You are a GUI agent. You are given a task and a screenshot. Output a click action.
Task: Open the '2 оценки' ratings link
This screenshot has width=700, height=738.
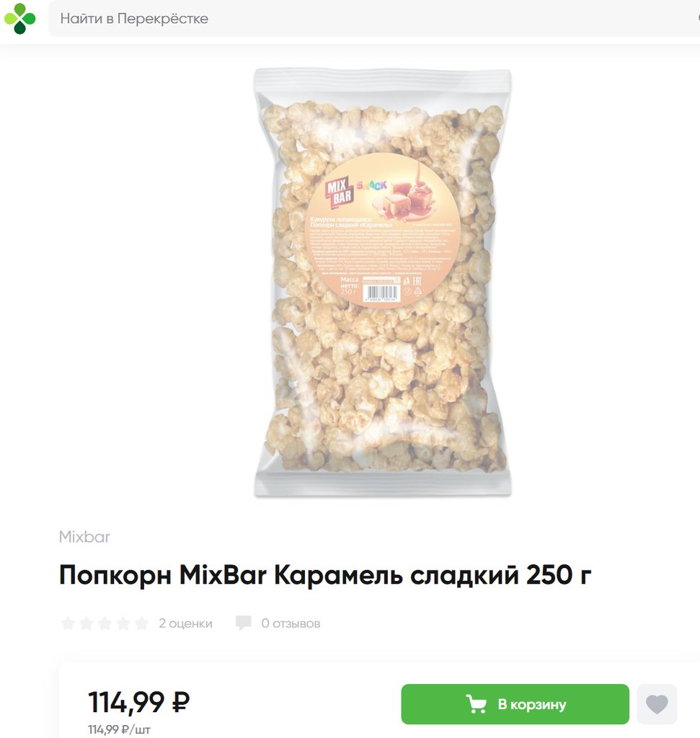pos(185,623)
